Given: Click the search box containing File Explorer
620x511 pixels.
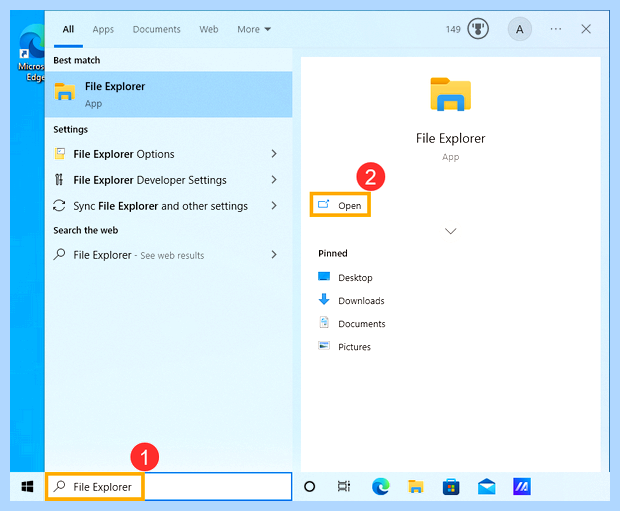Looking at the screenshot, I should click(x=169, y=486).
